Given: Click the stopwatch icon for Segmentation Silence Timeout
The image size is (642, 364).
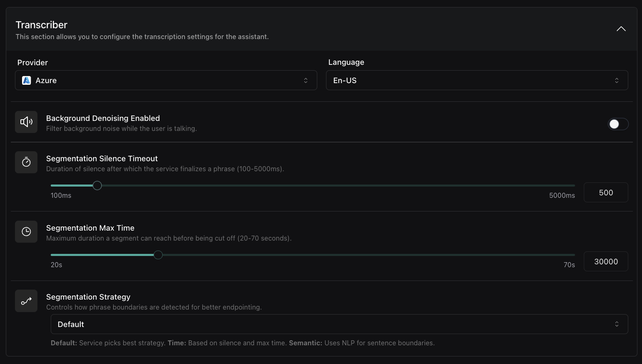Looking at the screenshot, I should (26, 162).
